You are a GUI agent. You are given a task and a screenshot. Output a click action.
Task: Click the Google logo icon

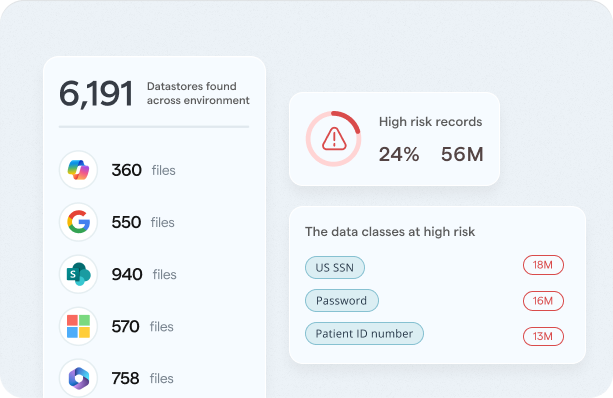point(78,222)
